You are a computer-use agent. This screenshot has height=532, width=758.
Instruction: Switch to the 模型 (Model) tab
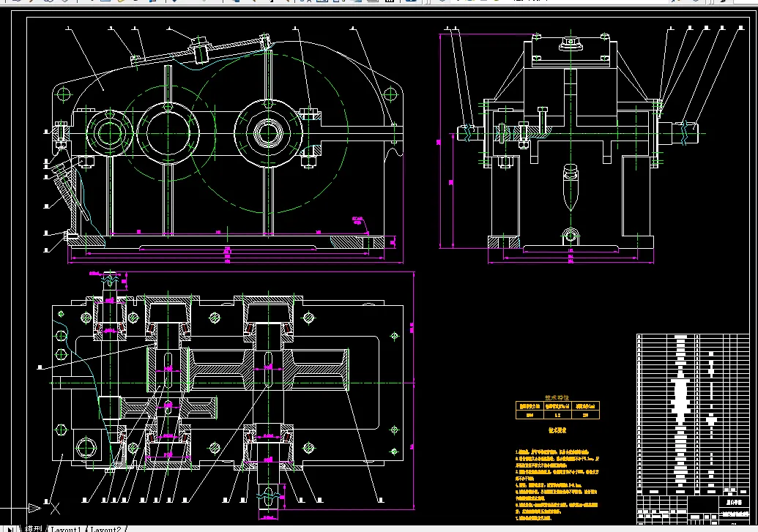click(x=34, y=528)
